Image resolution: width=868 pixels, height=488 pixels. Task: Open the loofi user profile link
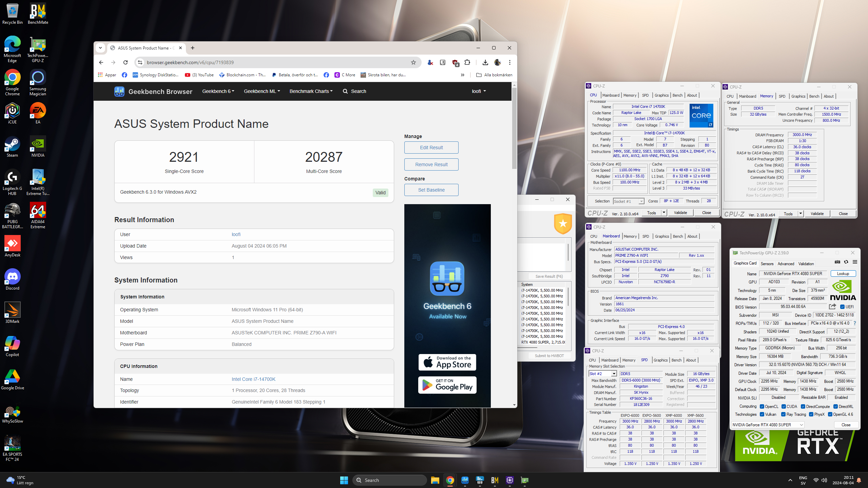pyautogui.click(x=236, y=234)
